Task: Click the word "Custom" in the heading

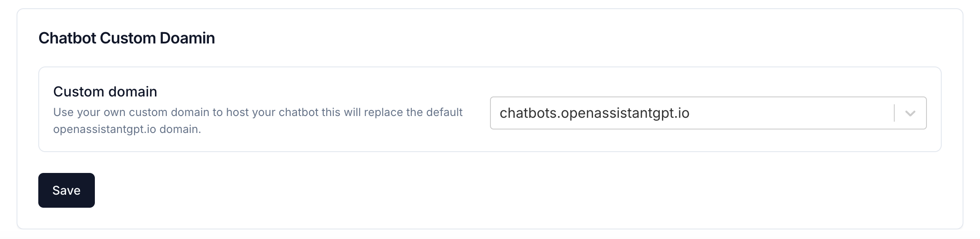Action: 128,38
